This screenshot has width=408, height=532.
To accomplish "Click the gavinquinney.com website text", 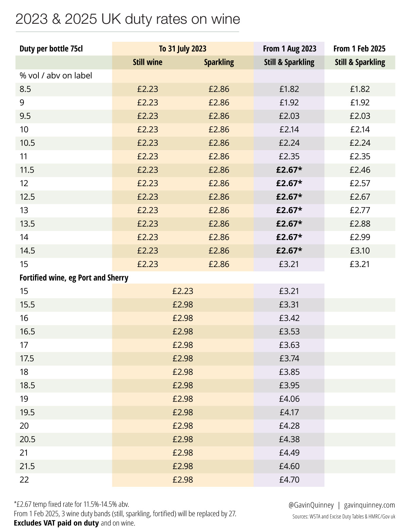I will point(370,505).
